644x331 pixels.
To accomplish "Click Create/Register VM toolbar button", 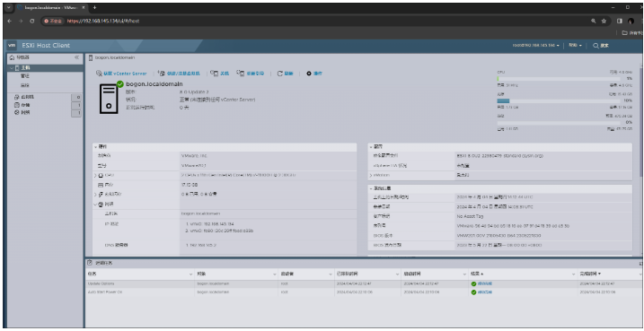I will (x=179, y=74).
